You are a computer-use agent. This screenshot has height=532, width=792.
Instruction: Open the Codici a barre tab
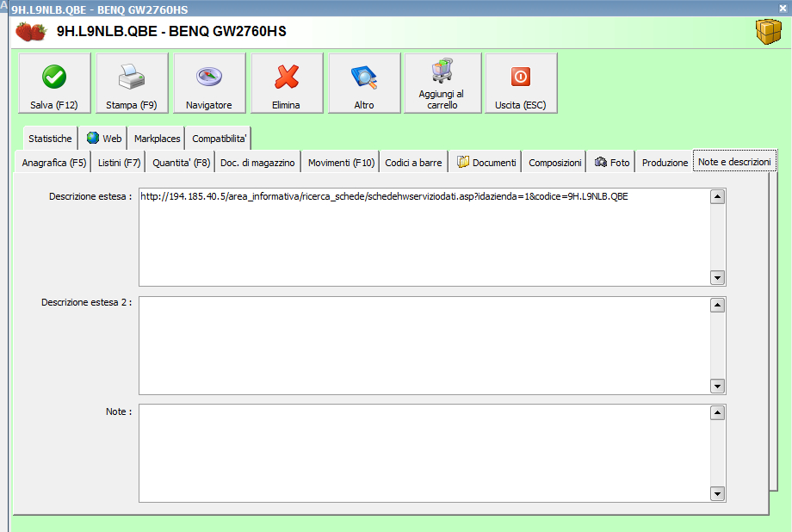(x=413, y=163)
